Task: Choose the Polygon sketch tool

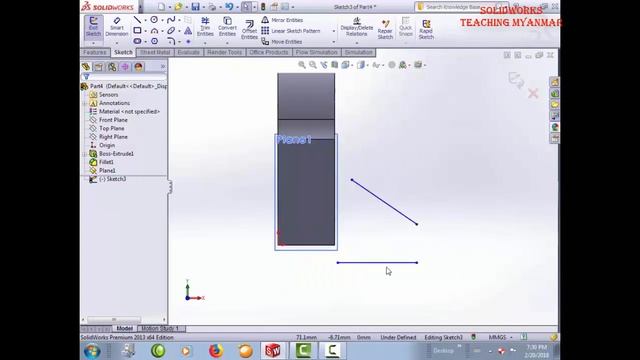Action: coord(154,41)
